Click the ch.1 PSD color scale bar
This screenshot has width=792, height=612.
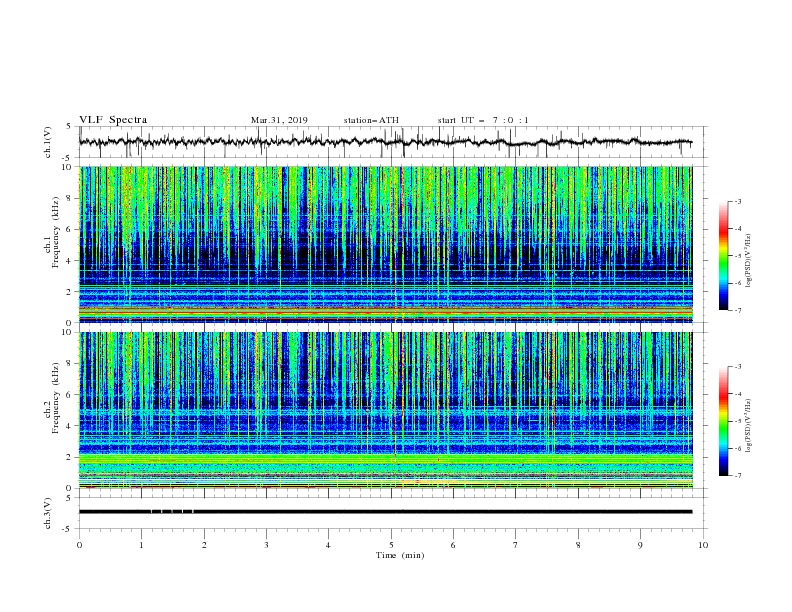(724, 256)
